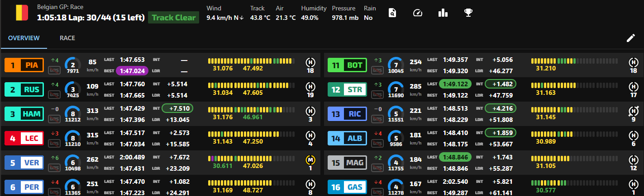Click the DRS indicator for RIC
The height and width of the screenshot is (196, 644).
pos(377,119)
